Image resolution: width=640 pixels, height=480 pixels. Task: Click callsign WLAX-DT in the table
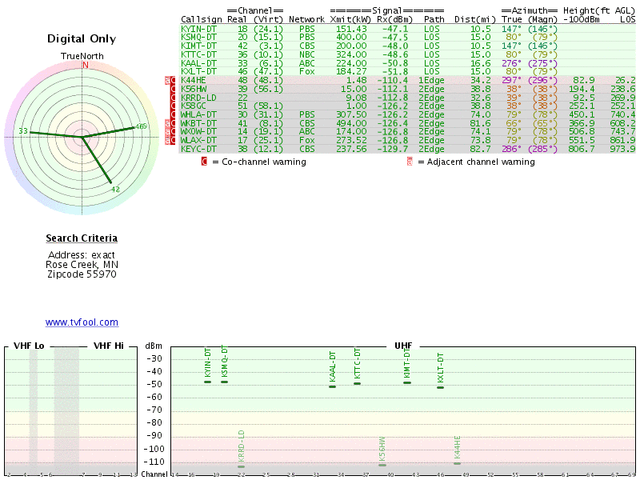click(x=199, y=140)
